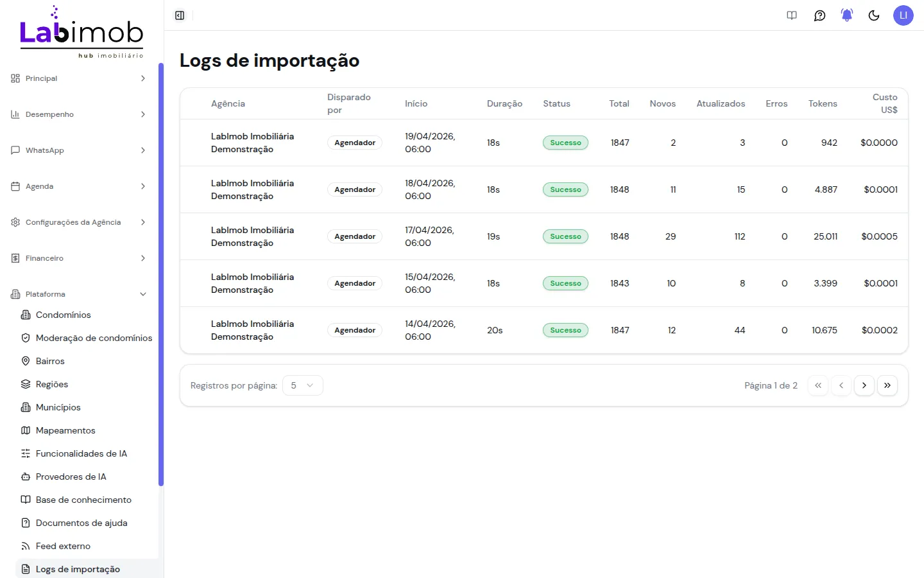The height and width of the screenshot is (578, 924).
Task: Click the Feed externo RSS icon
Action: 26,546
